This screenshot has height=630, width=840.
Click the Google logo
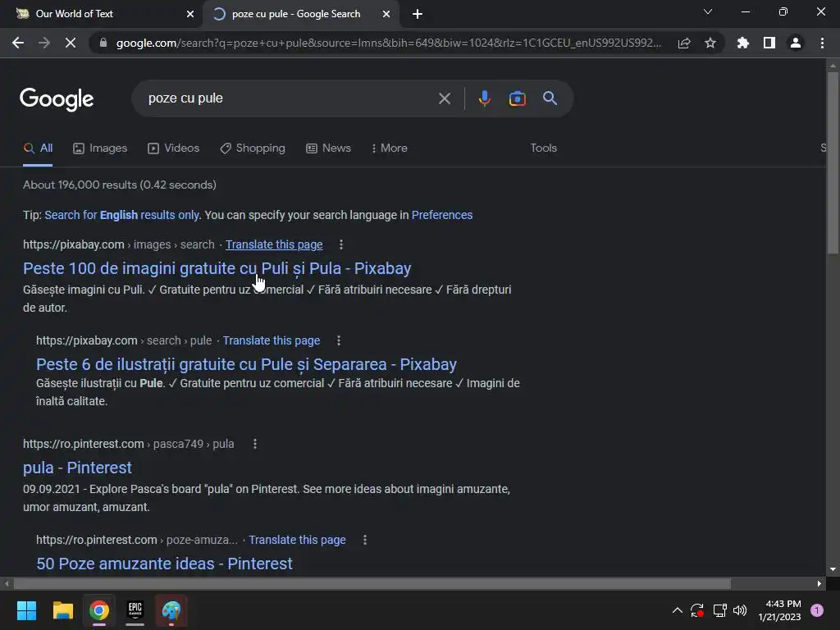click(x=57, y=98)
